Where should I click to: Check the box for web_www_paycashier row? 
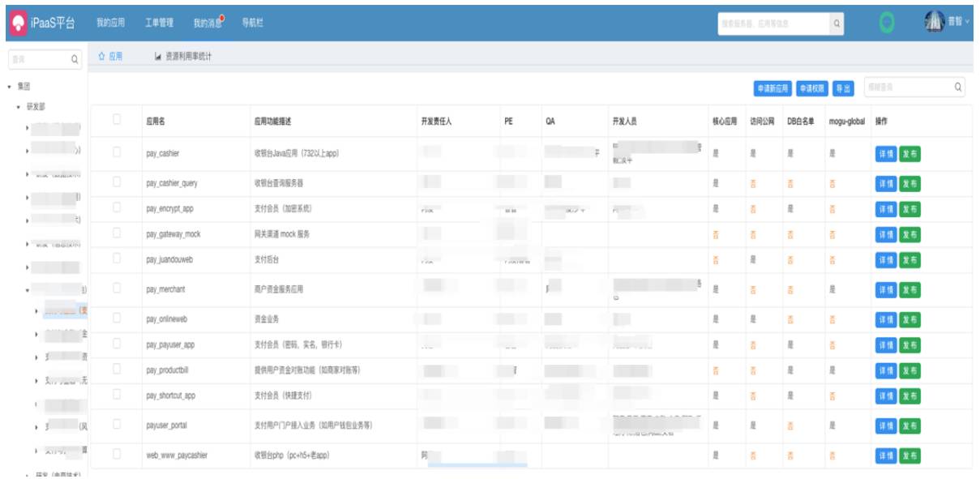coord(117,455)
